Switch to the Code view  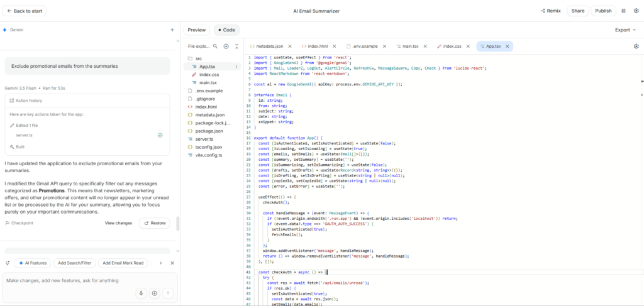pos(226,30)
